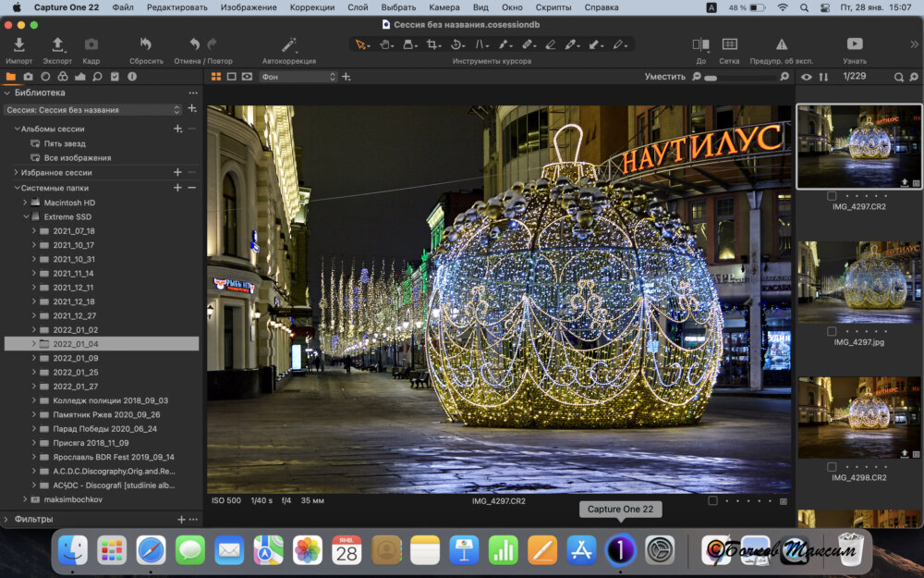The image size is (924, 578).
Task: Switch viewer to single-image view
Action: pyautogui.click(x=232, y=77)
